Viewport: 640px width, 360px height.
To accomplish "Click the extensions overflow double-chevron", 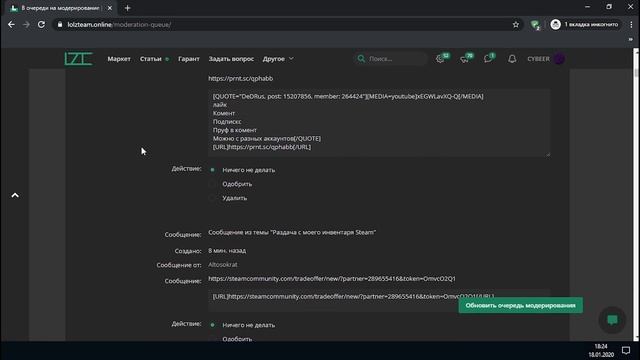I will (631, 39).
